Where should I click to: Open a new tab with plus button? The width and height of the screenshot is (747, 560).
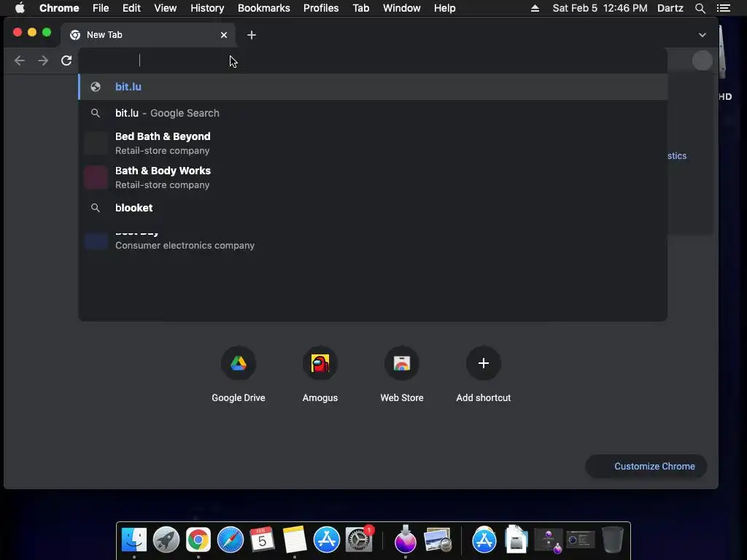(x=252, y=35)
